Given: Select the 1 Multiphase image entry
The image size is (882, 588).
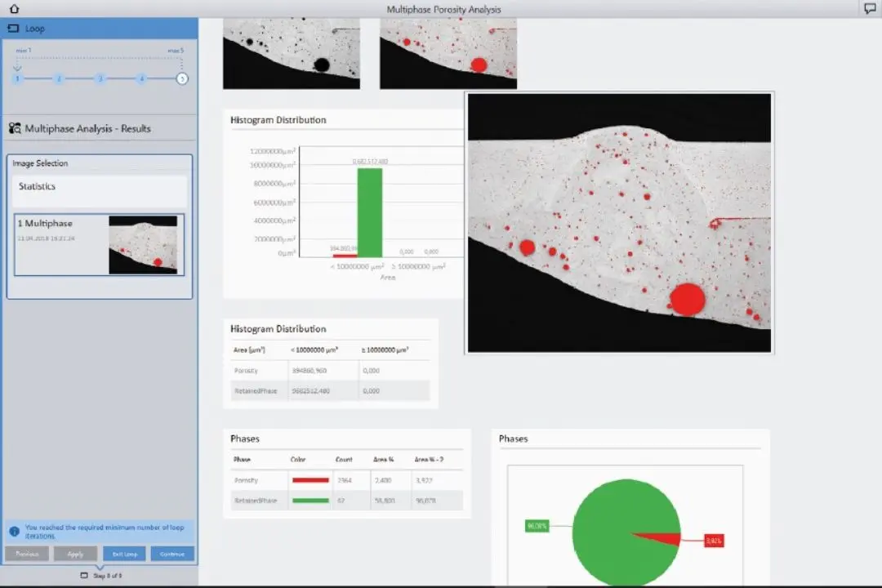Looking at the screenshot, I should (99, 245).
